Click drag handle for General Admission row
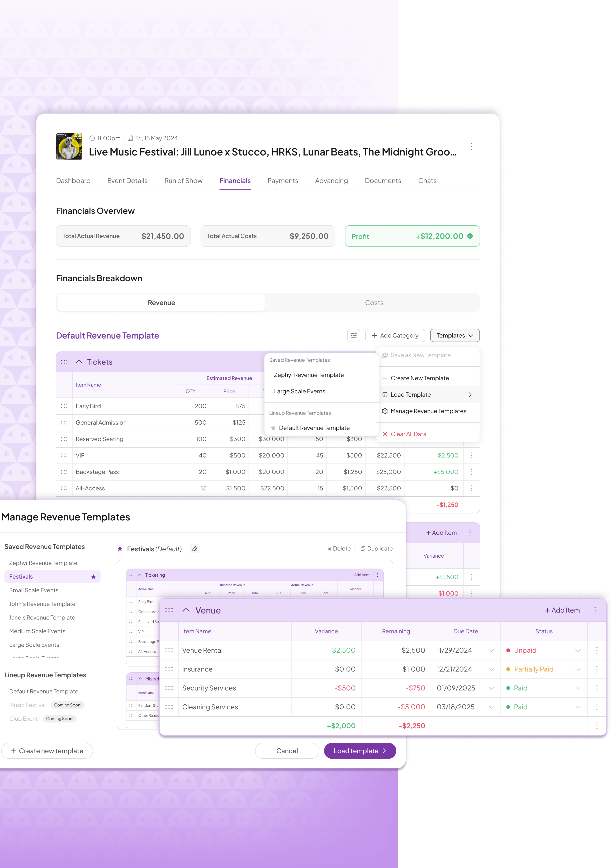Screen dimensions: 611x868 (x=64, y=423)
